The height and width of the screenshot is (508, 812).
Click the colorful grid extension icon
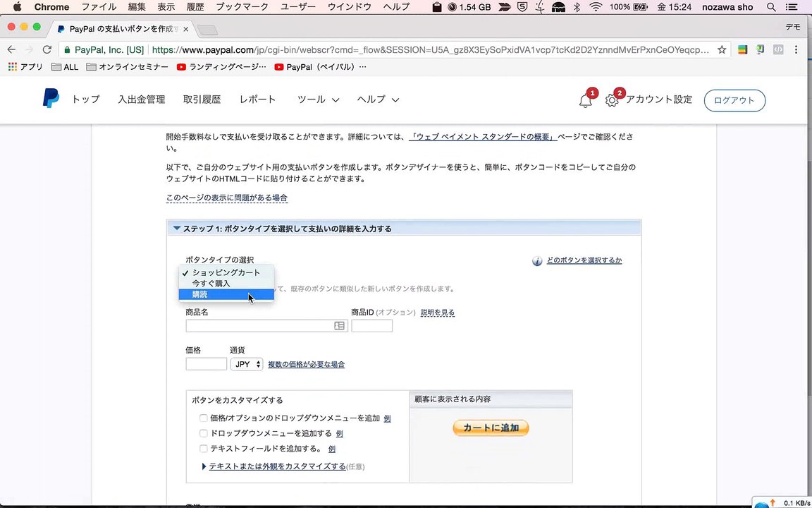tap(743, 50)
